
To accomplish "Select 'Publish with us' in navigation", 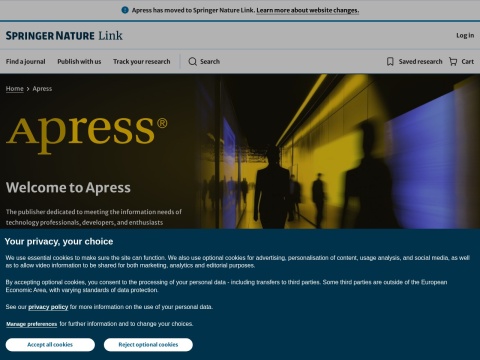I will pyautogui.click(x=79, y=61).
